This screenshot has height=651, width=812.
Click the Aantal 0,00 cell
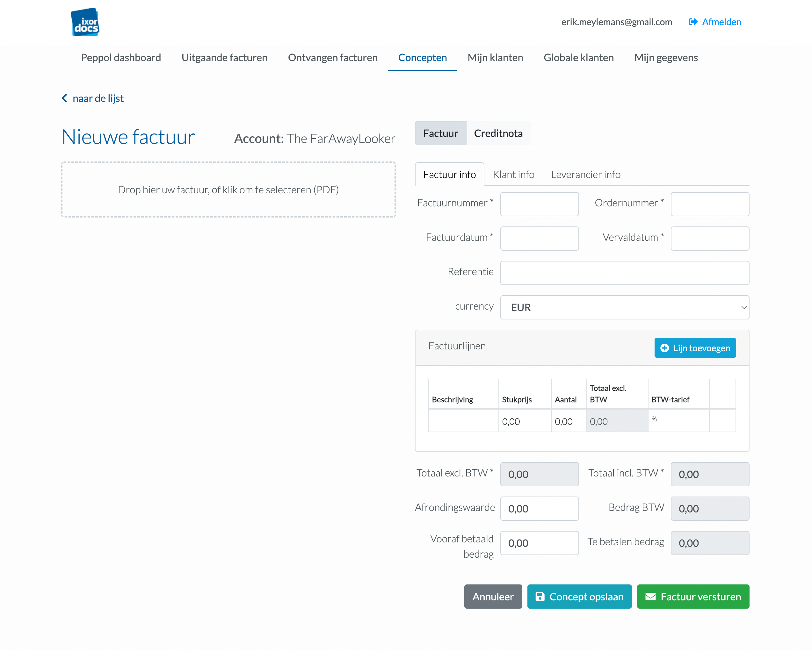click(x=569, y=421)
